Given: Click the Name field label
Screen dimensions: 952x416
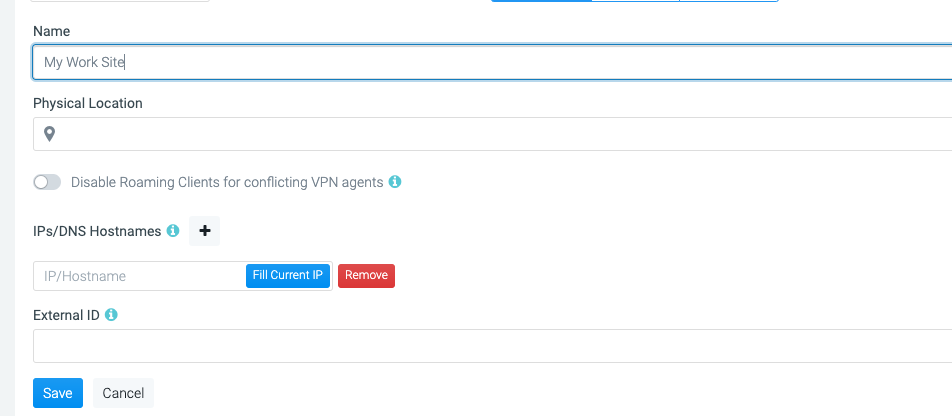Looking at the screenshot, I should pos(52,31).
